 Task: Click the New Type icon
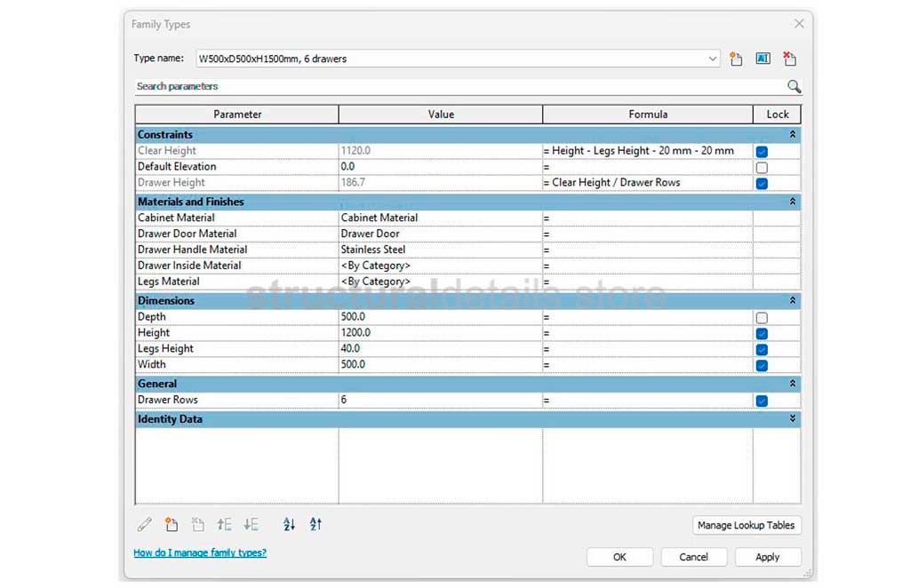(x=736, y=60)
